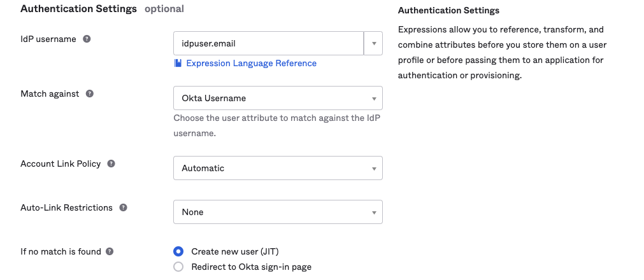
Task: Click the book icon before Expression Language Reference
Action: [178, 63]
